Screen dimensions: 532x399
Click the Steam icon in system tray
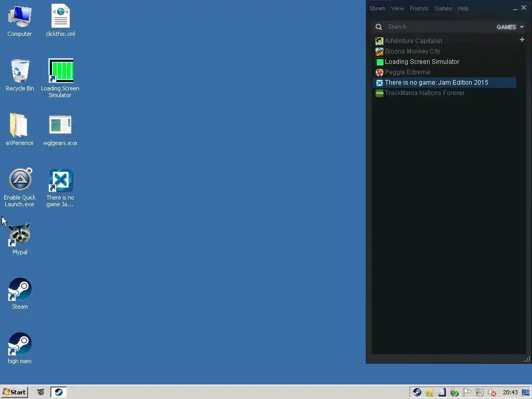(x=417, y=393)
